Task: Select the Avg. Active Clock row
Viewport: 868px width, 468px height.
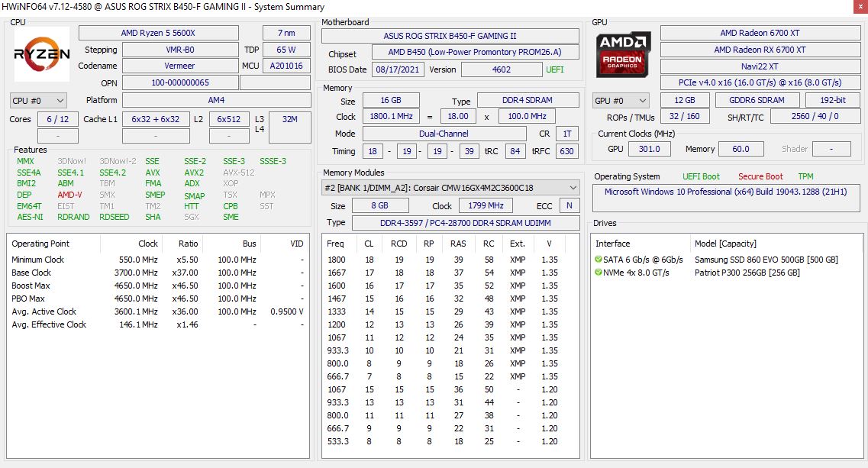Action: (158, 311)
